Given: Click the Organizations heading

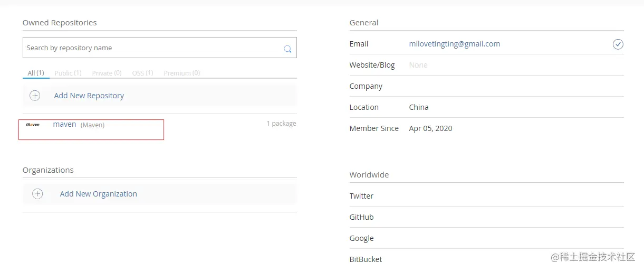Looking at the screenshot, I should pyautogui.click(x=48, y=170).
